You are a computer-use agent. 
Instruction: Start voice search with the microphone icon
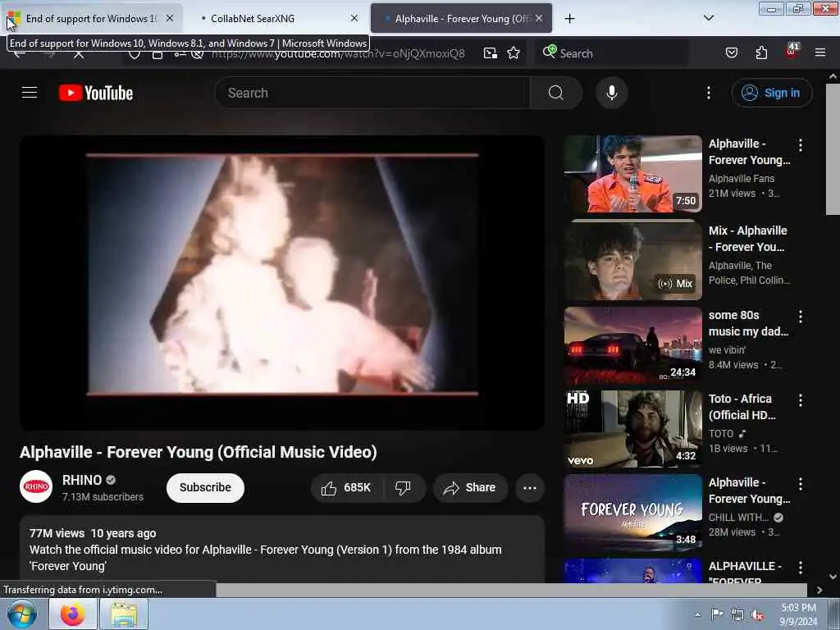point(611,93)
